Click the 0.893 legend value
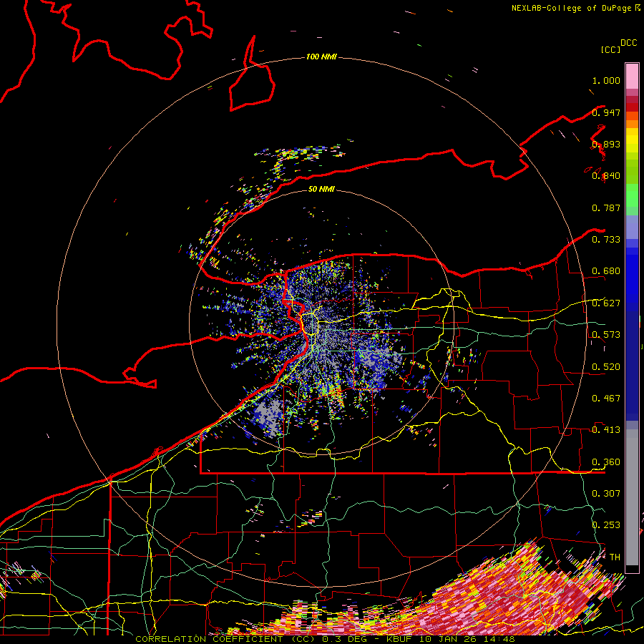Viewport: 644px width, 644px height. point(606,144)
